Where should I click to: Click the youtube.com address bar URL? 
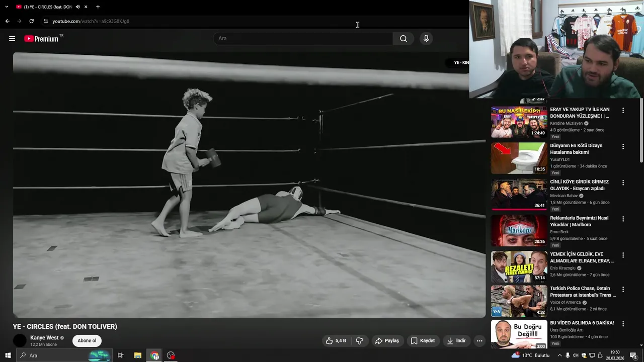(91, 21)
